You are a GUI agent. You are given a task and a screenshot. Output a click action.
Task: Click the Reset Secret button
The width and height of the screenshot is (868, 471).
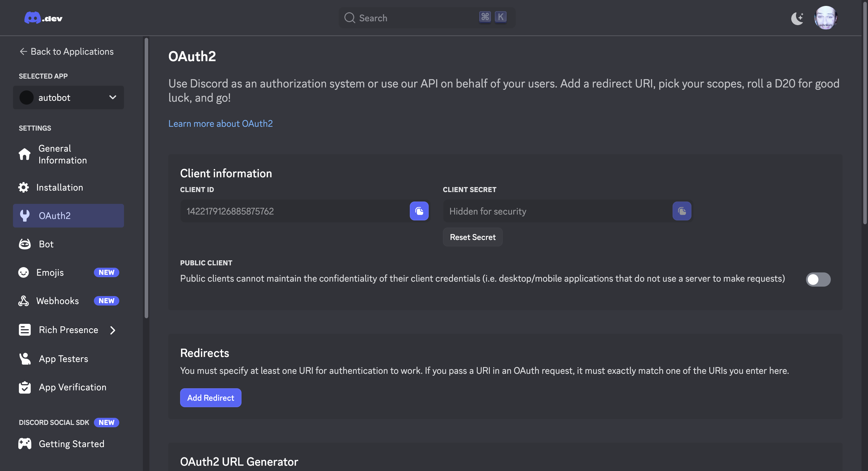click(472, 237)
